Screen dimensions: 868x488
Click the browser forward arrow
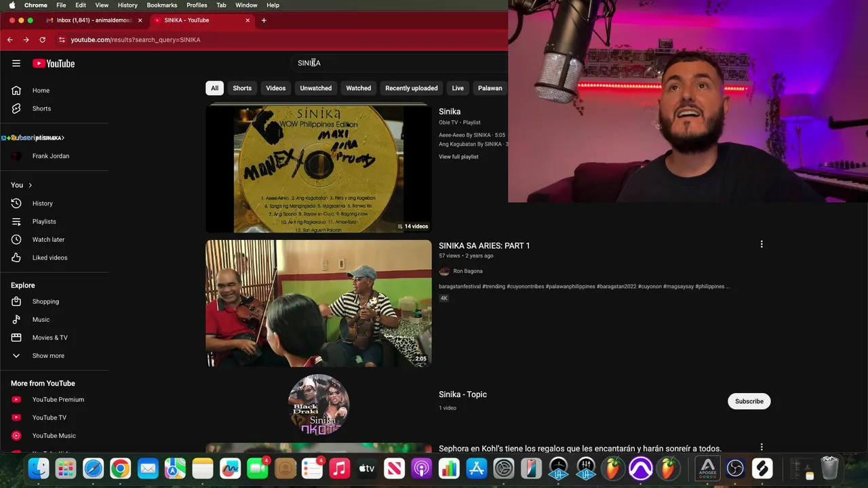pyautogui.click(x=26, y=40)
